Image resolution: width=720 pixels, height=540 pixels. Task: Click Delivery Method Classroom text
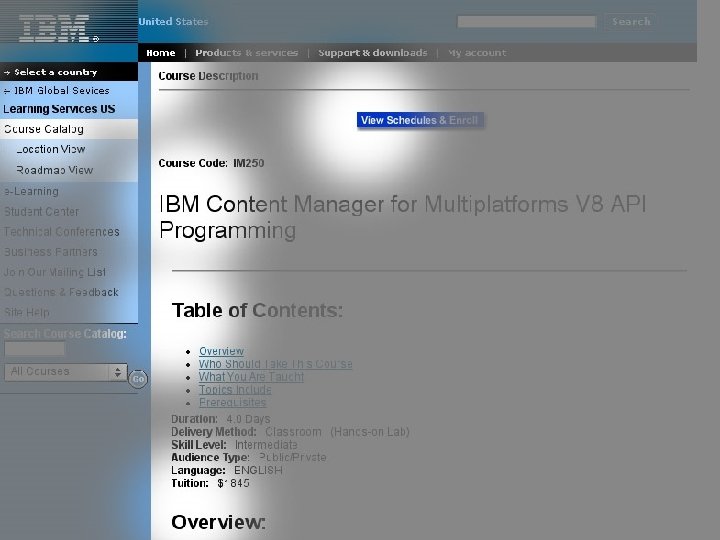click(x=290, y=432)
